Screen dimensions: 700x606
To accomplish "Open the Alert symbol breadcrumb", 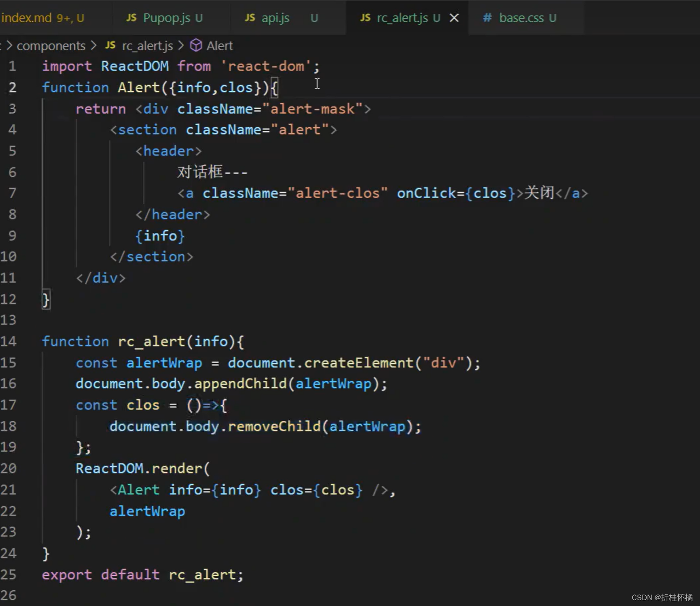I will 219,45.
